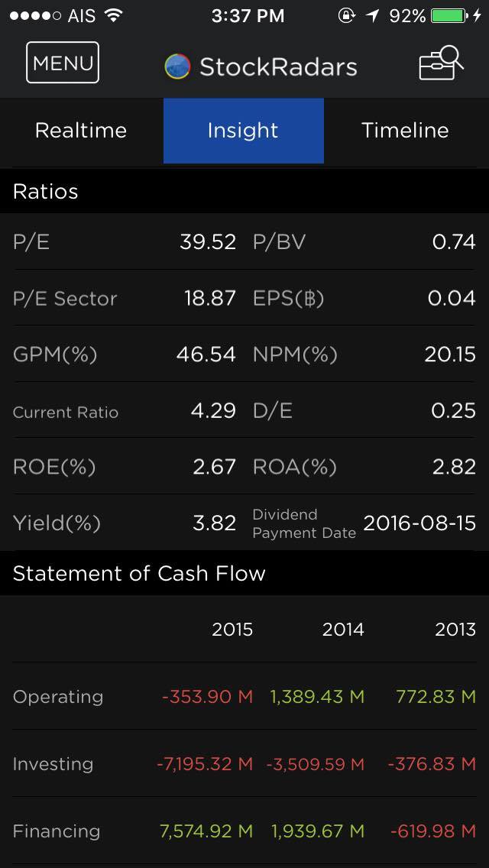Tap the Wi-Fi status icon
The image size is (489, 868).
(x=114, y=15)
